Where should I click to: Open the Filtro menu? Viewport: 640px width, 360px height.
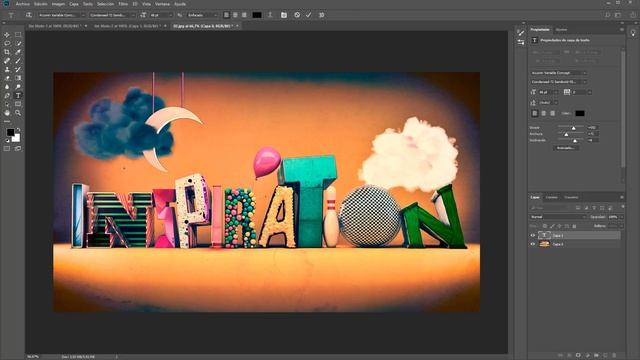tap(123, 4)
